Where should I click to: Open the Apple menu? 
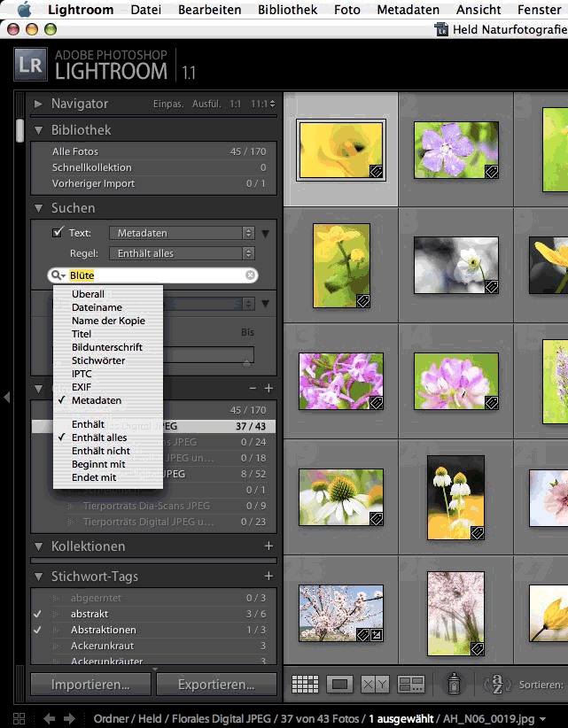[x=24, y=9]
